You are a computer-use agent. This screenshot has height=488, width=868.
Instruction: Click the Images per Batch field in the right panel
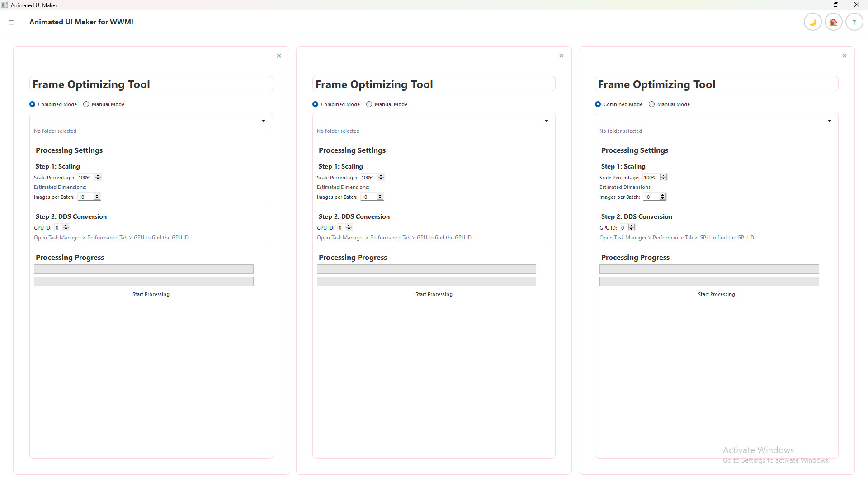[651, 197]
